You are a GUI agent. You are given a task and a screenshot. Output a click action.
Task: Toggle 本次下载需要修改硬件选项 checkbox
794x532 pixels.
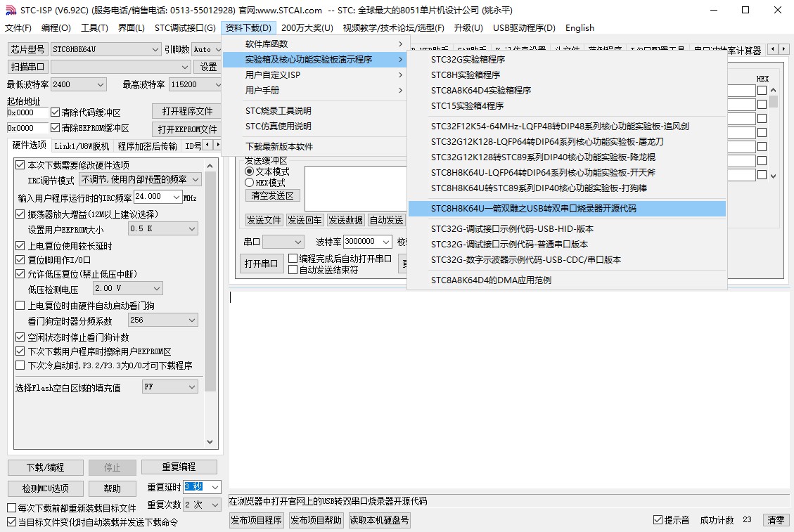coord(20,165)
